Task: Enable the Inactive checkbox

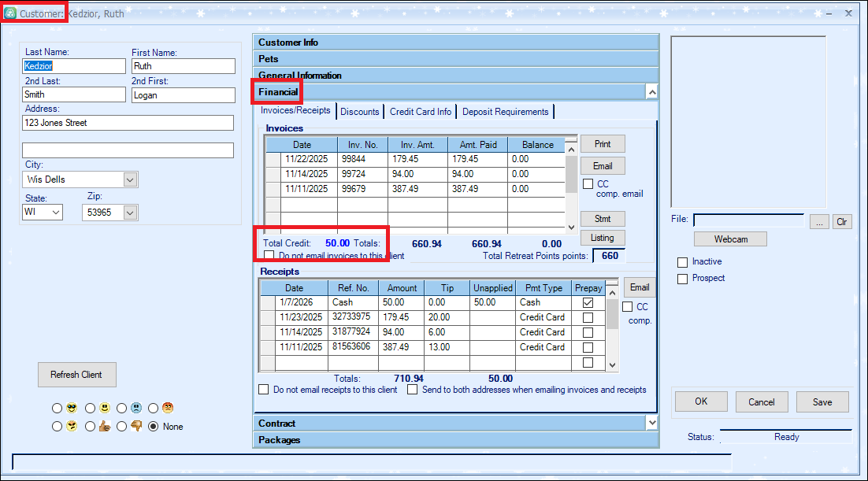Action: click(x=682, y=262)
